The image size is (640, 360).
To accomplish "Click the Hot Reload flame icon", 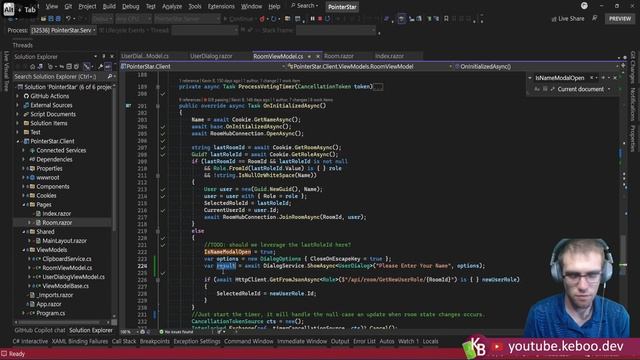I will [262, 19].
